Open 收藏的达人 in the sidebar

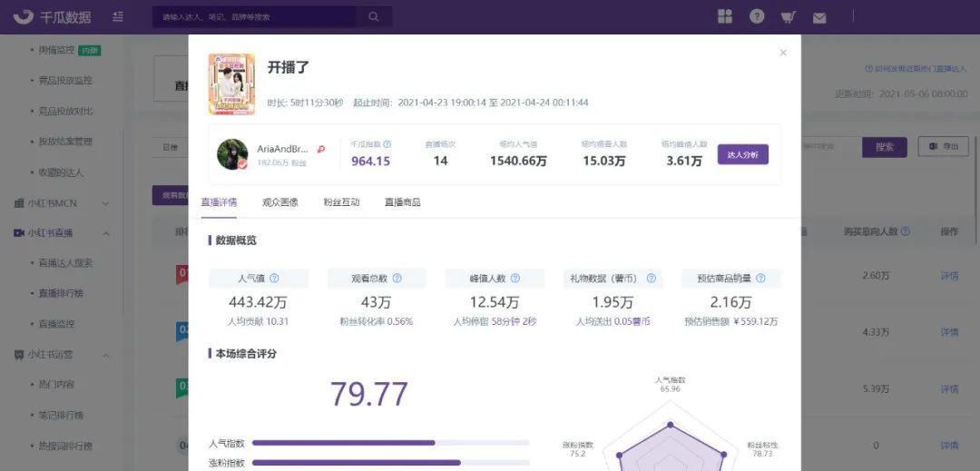click(x=62, y=172)
